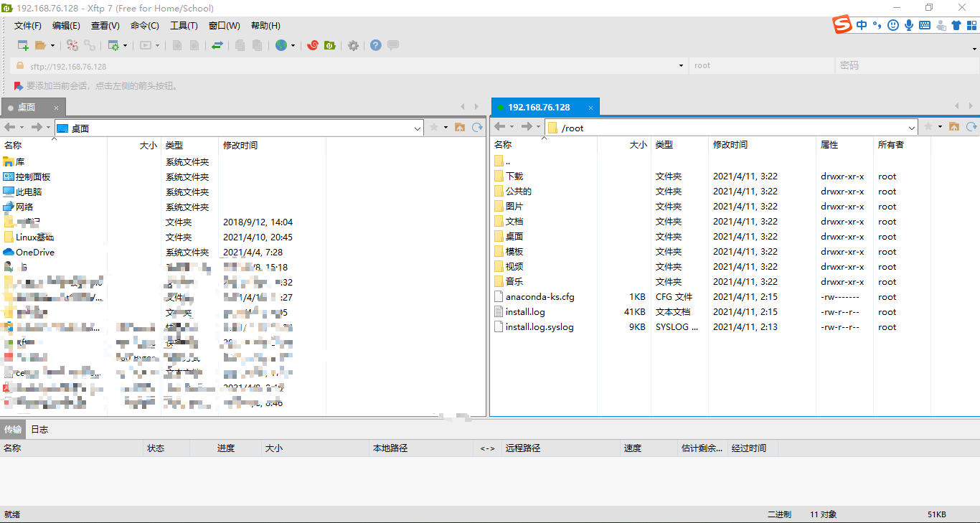Select the 下载 folder in remote pane
The width and height of the screenshot is (980, 523).
(x=514, y=176)
